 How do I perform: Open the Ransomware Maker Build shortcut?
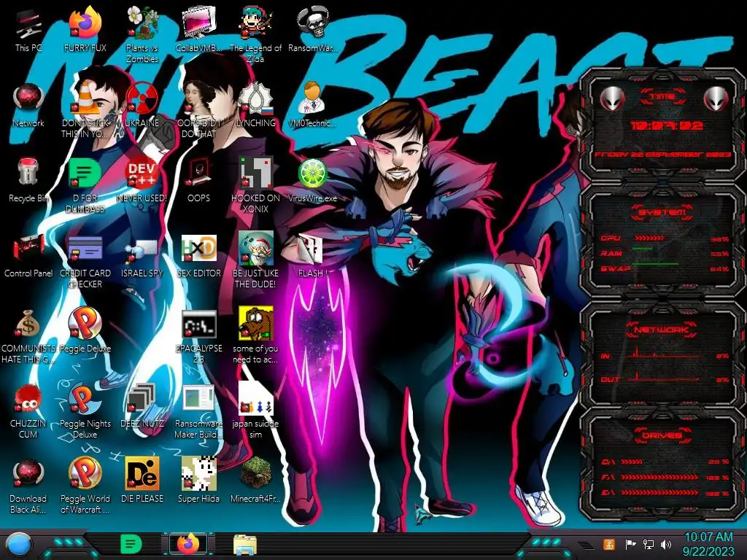click(x=198, y=411)
